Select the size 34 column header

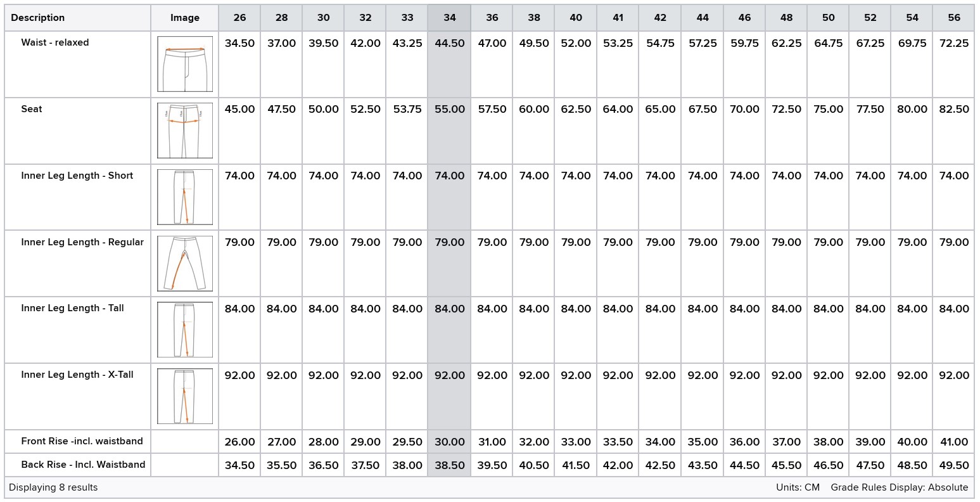point(449,18)
